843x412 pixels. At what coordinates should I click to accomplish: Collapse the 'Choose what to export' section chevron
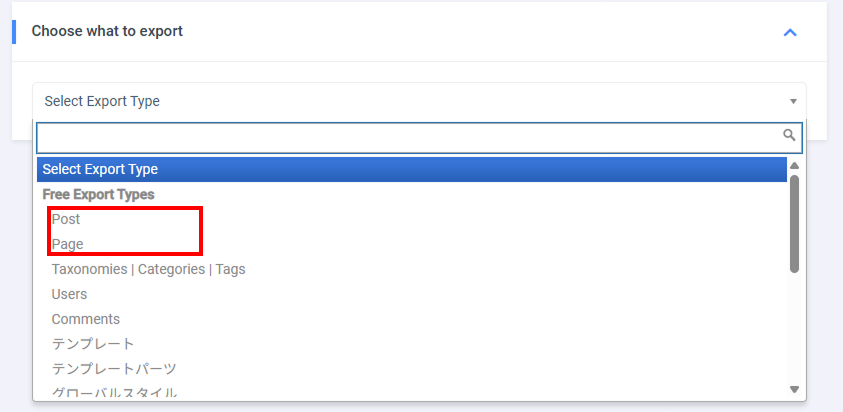tap(790, 32)
